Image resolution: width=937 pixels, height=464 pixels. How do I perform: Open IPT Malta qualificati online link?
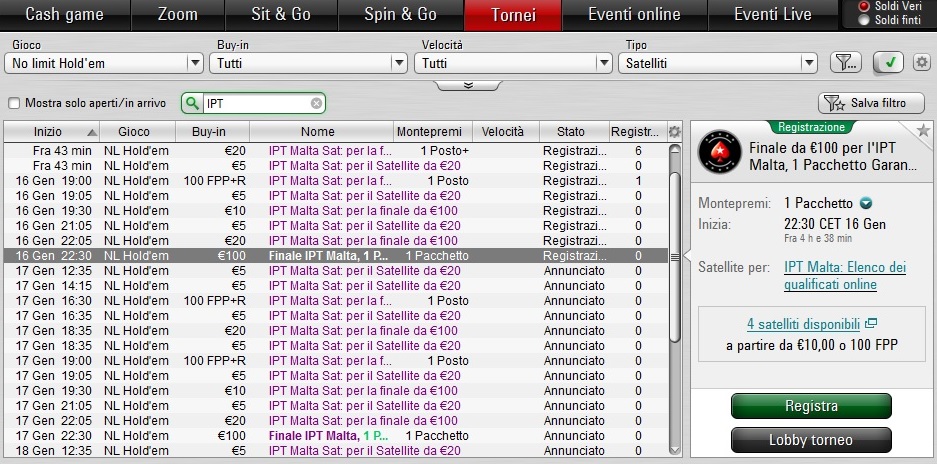(x=845, y=276)
